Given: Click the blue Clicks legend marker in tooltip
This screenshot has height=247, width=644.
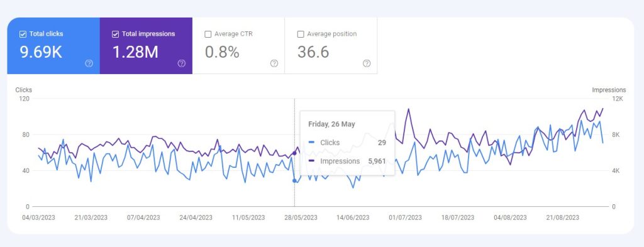Looking at the screenshot, I should 312,143.
